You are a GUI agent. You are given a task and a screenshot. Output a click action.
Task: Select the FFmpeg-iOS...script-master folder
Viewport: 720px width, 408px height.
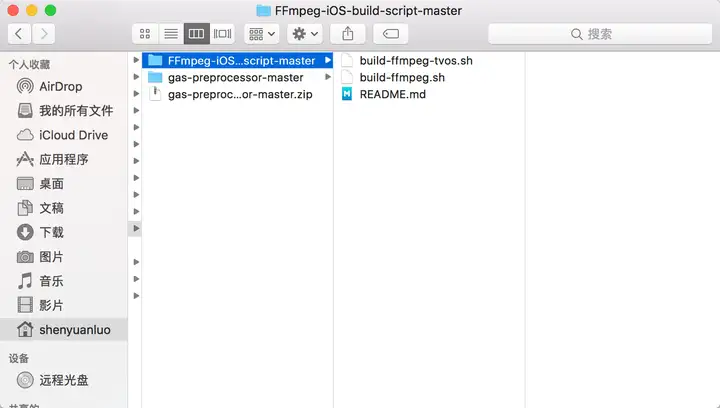pyautogui.click(x=237, y=61)
